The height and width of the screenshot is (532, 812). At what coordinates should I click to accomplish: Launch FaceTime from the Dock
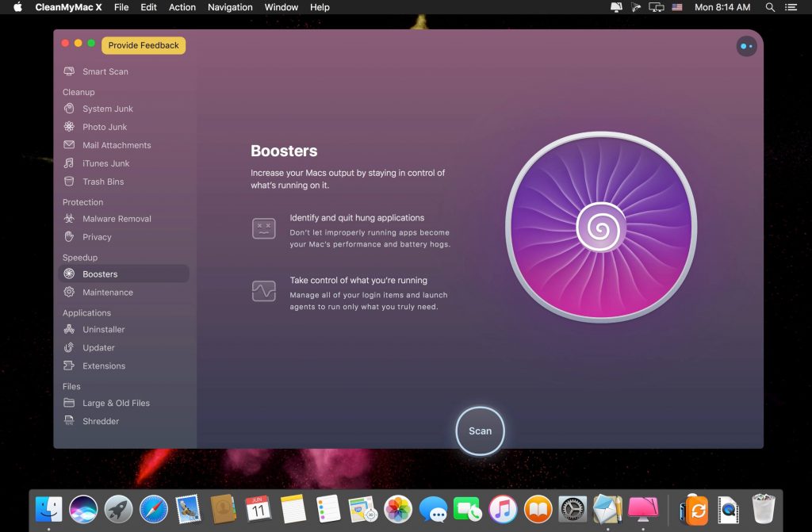(x=468, y=509)
